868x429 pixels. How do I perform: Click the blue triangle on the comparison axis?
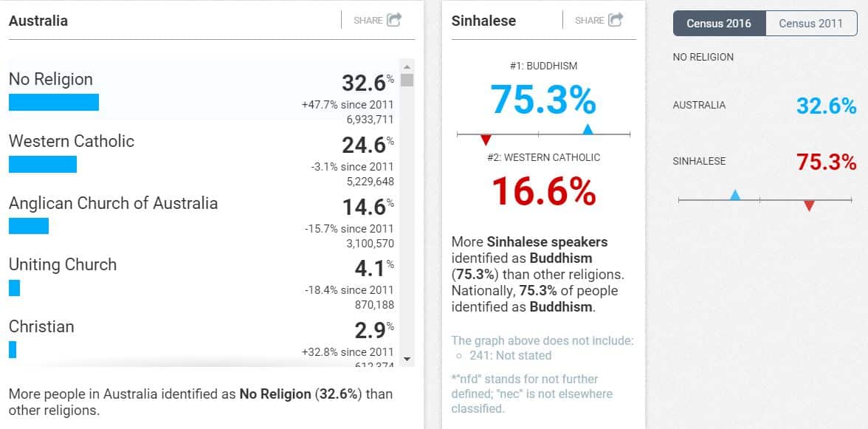(x=735, y=195)
